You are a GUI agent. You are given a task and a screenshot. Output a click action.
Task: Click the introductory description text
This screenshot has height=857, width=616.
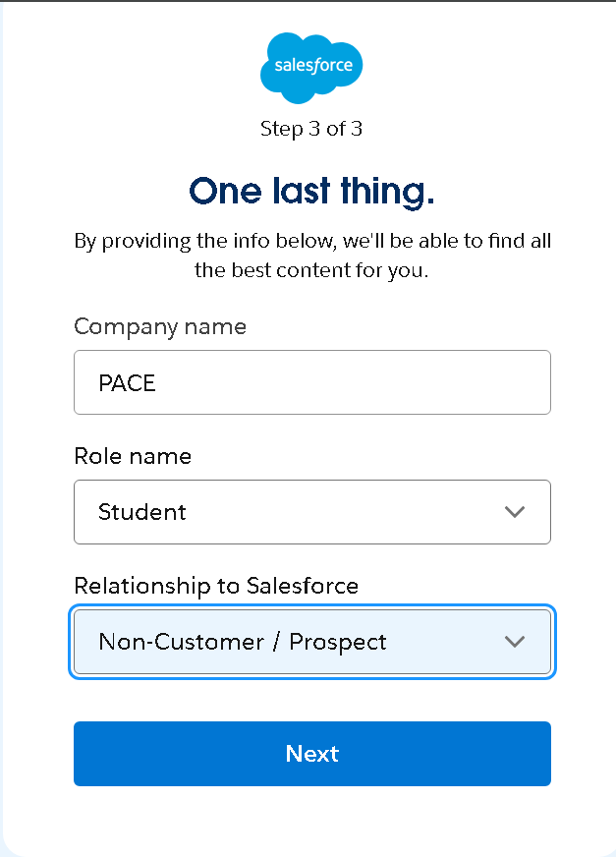311,255
